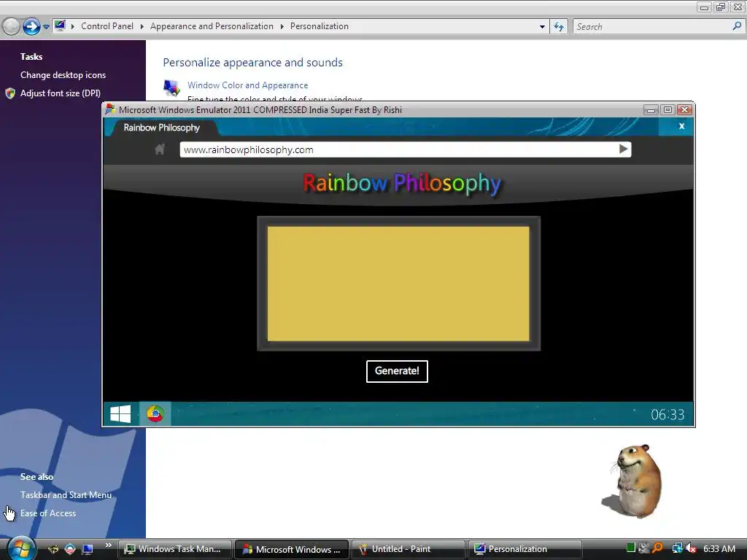Click the search magnifier icon in Control Panel

coord(737,26)
